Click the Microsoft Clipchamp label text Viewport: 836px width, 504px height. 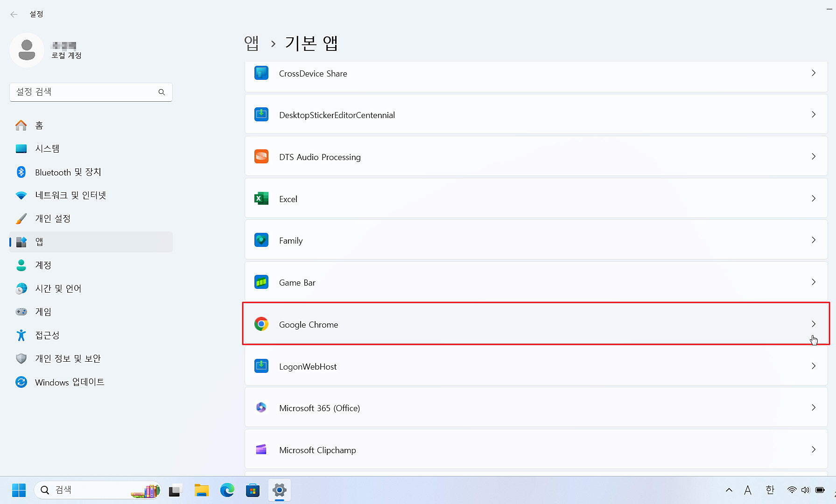[317, 450]
